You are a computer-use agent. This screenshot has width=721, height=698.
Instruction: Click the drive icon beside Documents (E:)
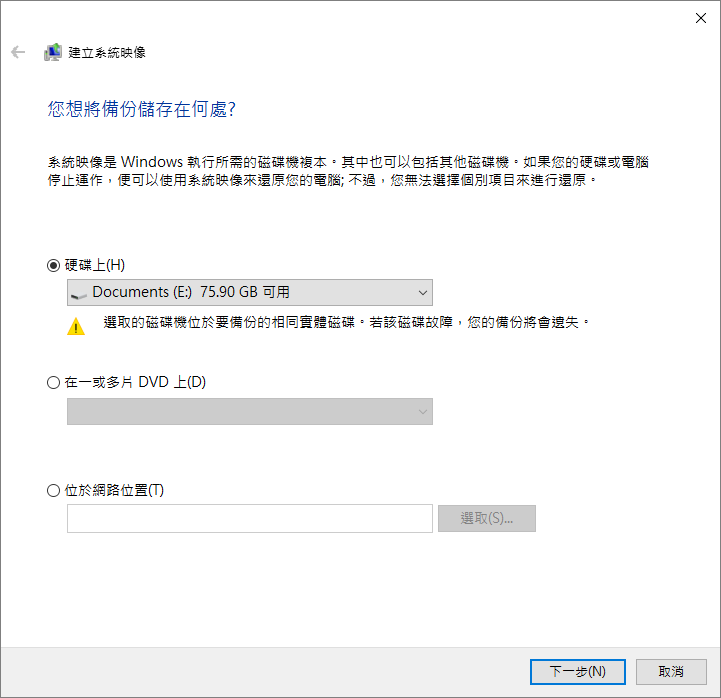[x=79, y=294]
